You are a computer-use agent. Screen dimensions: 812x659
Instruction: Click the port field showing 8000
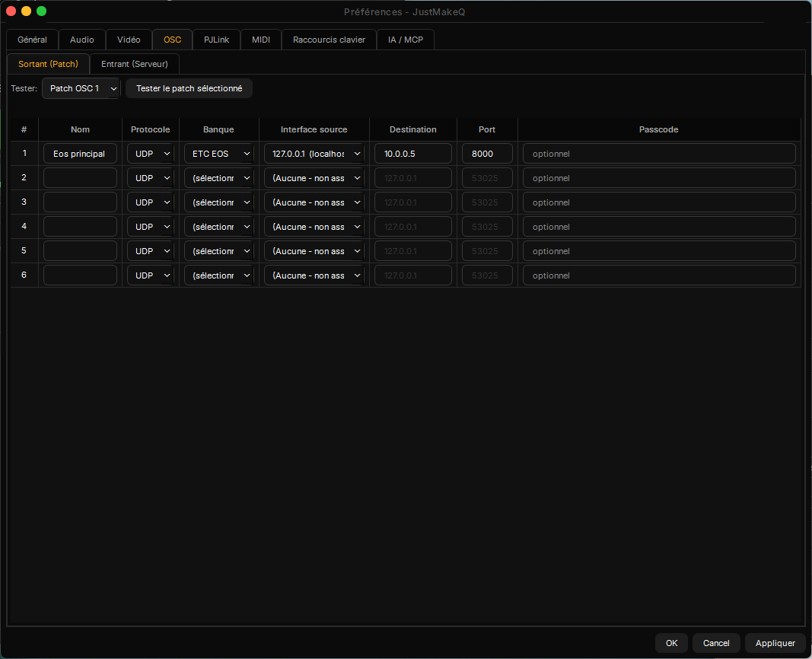point(487,154)
